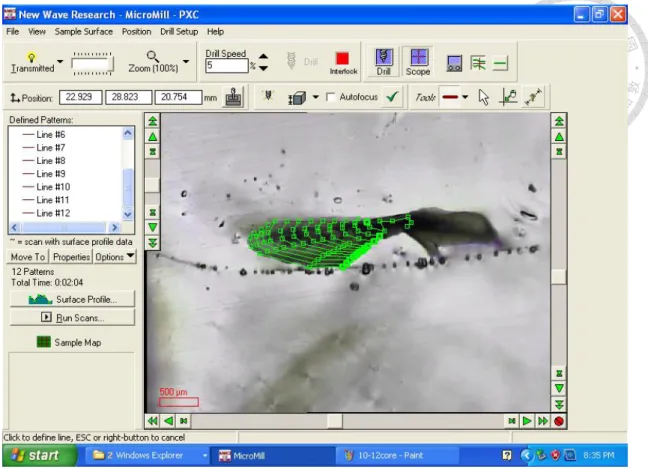Click the red stop circle in stage controls
Screen dimensions: 648x469
pyautogui.click(x=559, y=421)
